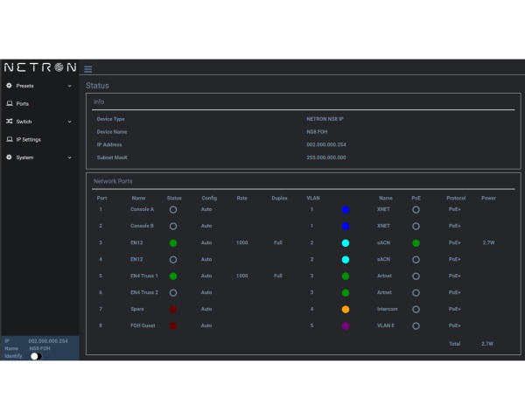The height and width of the screenshot is (420, 525).
Task: Click green status indicator for port 3
Action: pyautogui.click(x=173, y=243)
